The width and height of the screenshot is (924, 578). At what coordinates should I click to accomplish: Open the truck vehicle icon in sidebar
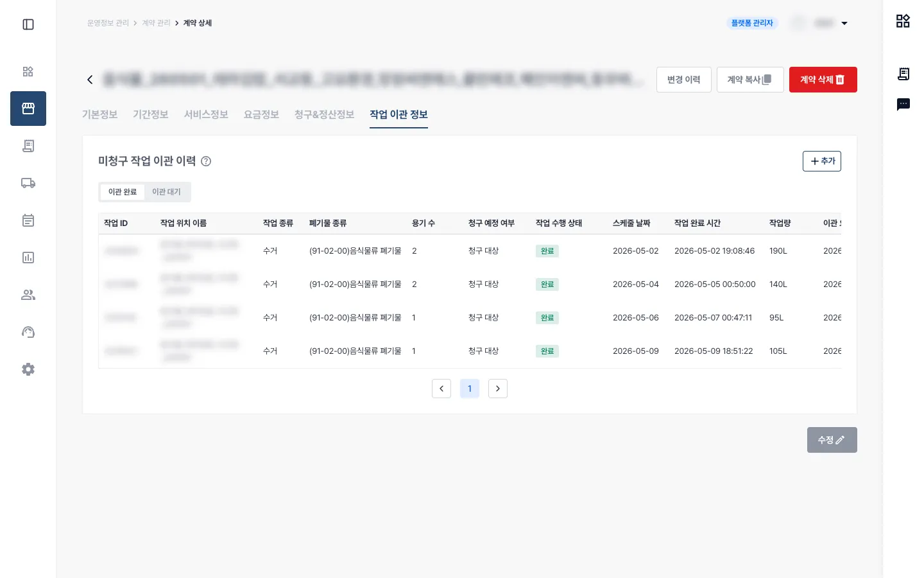click(28, 183)
